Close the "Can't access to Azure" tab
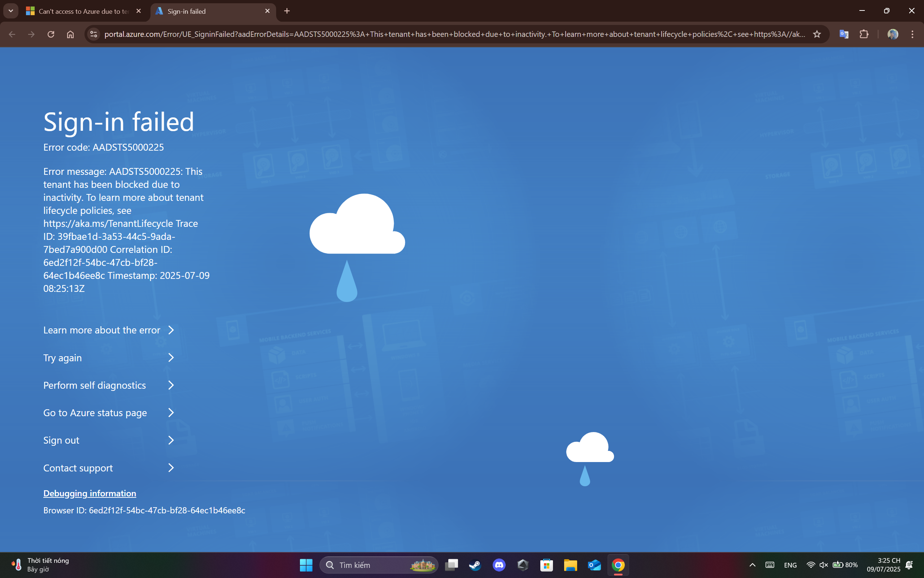The height and width of the screenshot is (578, 924). point(139,11)
